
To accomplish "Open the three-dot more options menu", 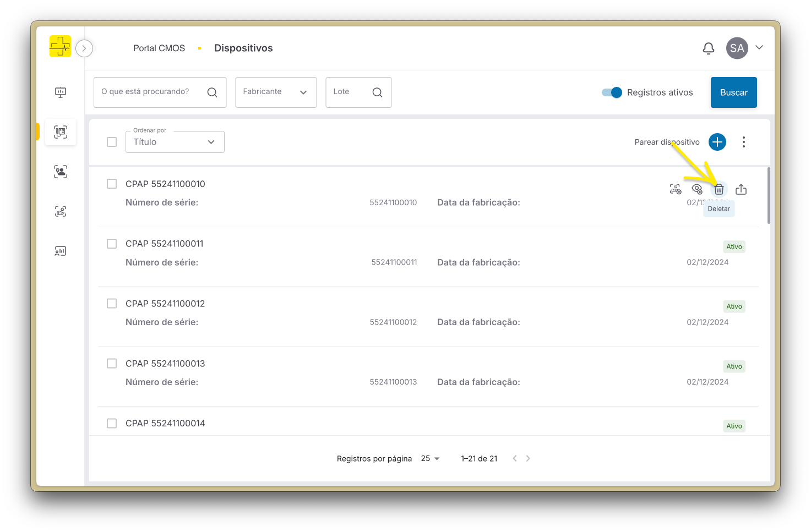I will 743,142.
